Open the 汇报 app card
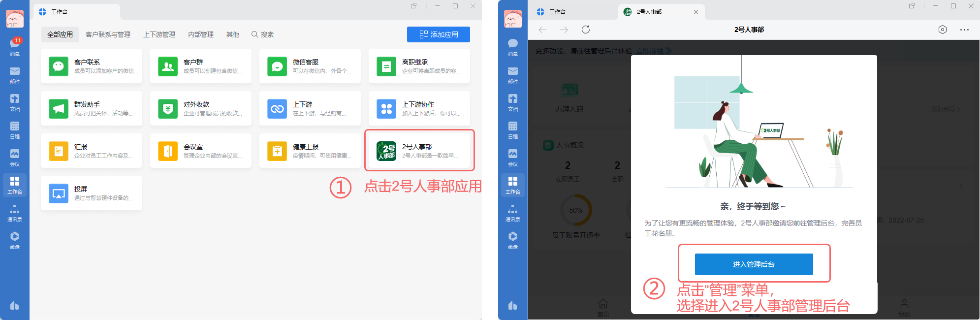The height and width of the screenshot is (320, 980). (x=92, y=151)
